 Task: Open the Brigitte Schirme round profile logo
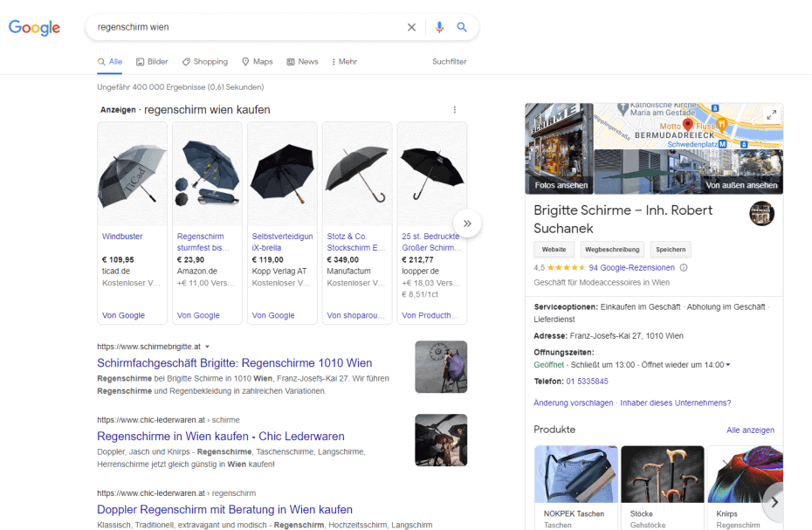[x=761, y=213]
